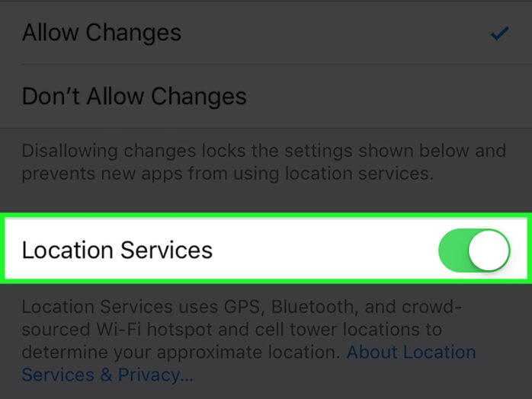532x399 pixels.
Task: Open About Location Services & Privacy link
Action: click(248, 363)
